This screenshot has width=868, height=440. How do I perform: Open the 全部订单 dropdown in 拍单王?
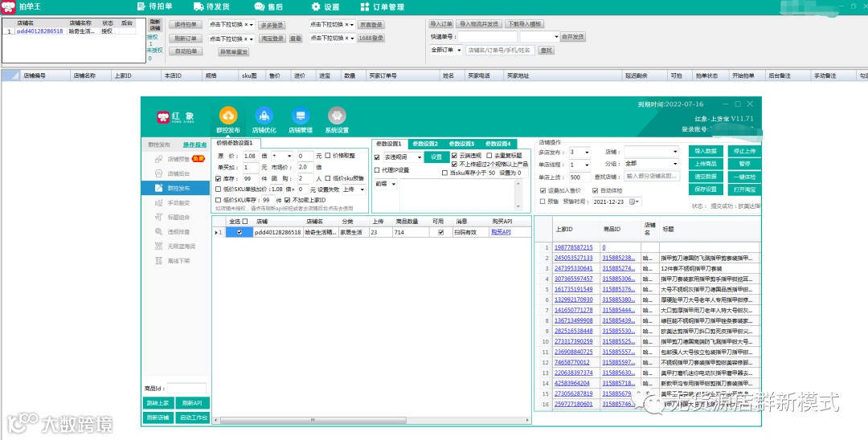pos(446,51)
